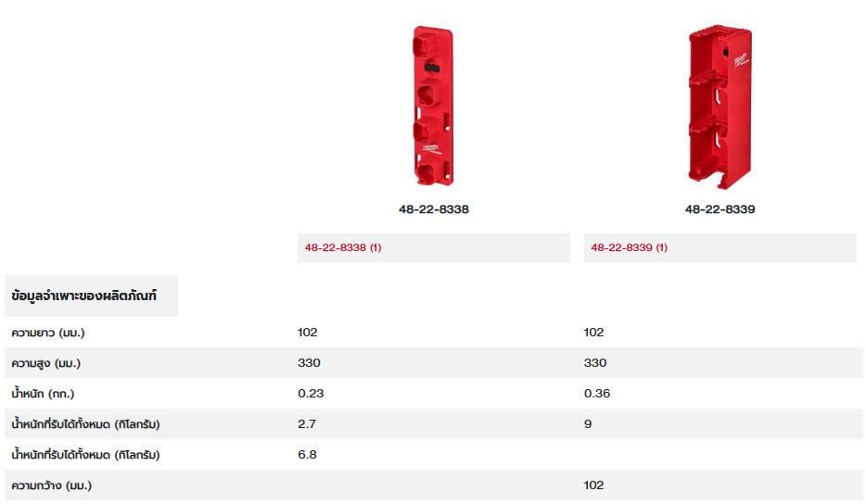Click the ความกว้าง (มม.) row label
Image resolution: width=866 pixels, height=504 pixels.
[x=52, y=485]
